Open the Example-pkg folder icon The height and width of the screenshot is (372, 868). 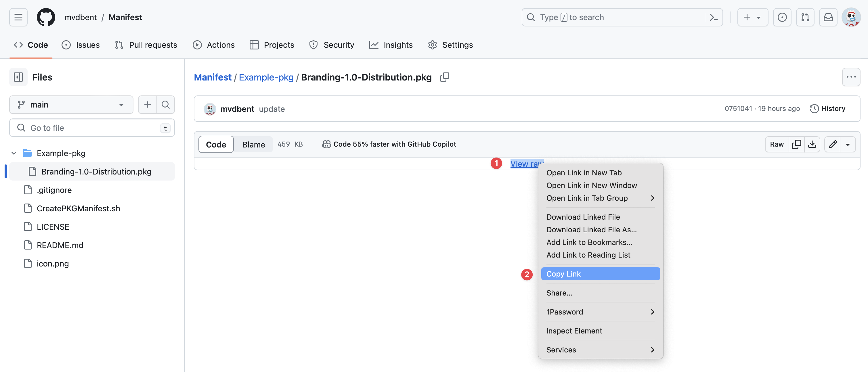click(27, 153)
